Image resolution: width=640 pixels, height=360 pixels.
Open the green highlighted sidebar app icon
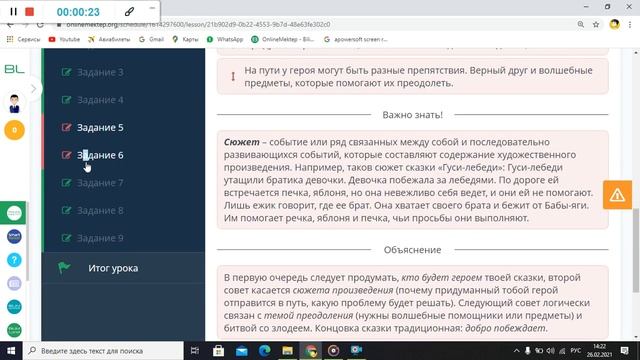(x=14, y=213)
